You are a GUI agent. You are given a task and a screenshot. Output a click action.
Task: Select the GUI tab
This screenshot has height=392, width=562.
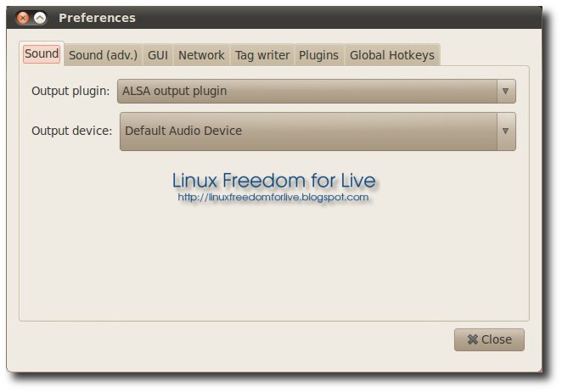pos(158,55)
